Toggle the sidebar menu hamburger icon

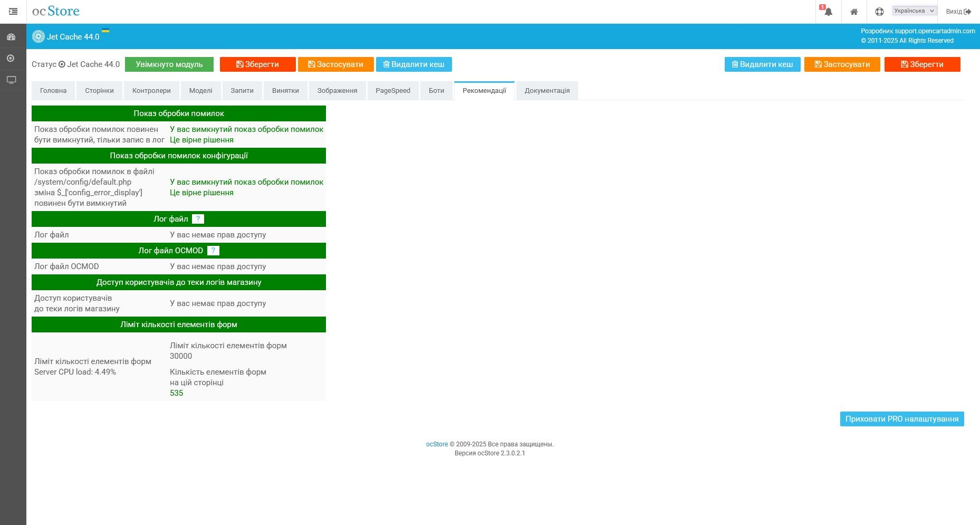(13, 12)
